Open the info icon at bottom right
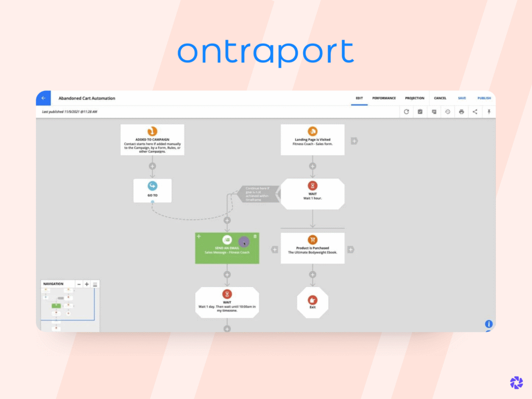532x399 pixels. coord(488,323)
